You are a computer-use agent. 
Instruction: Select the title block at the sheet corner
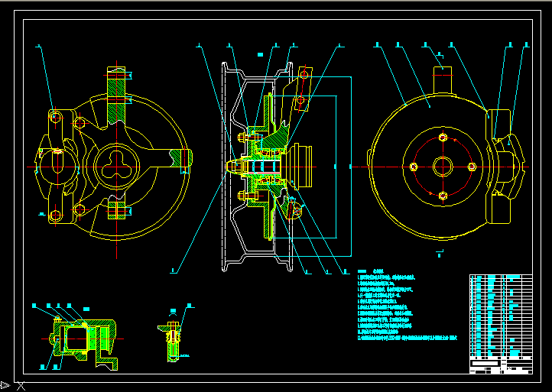click(501, 365)
